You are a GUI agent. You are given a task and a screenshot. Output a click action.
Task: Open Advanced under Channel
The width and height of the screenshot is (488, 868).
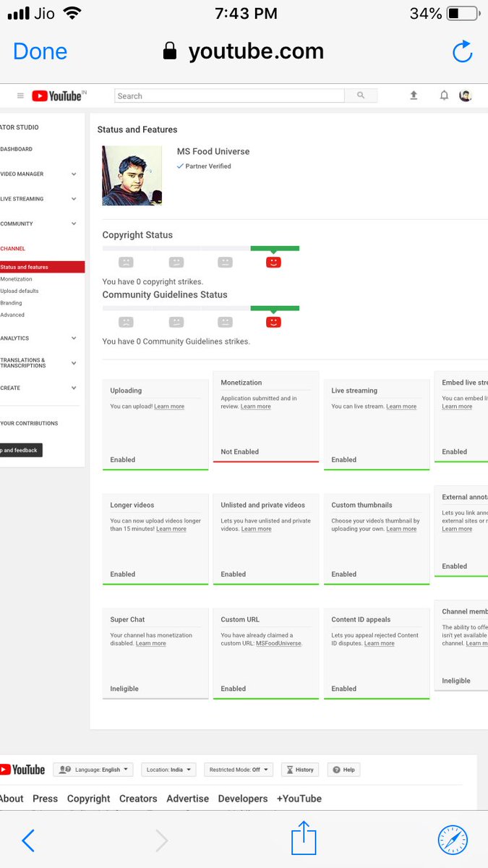click(x=12, y=315)
